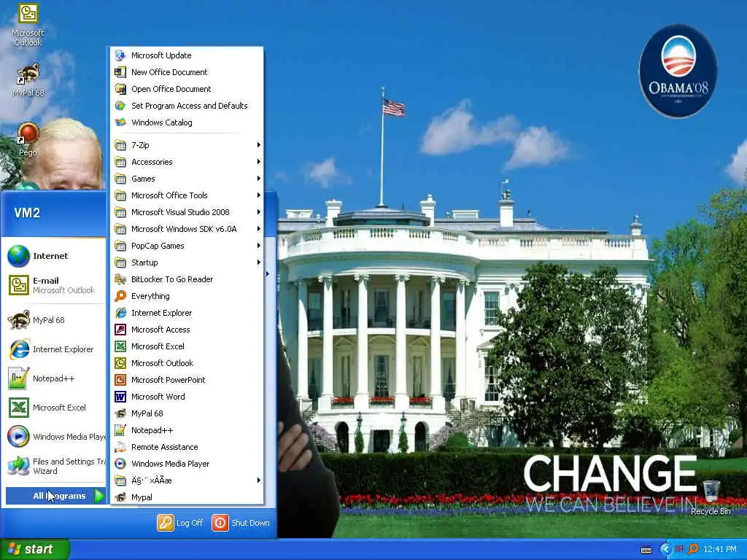Click the All Programs button
The width and height of the screenshot is (747, 560).
(55, 496)
